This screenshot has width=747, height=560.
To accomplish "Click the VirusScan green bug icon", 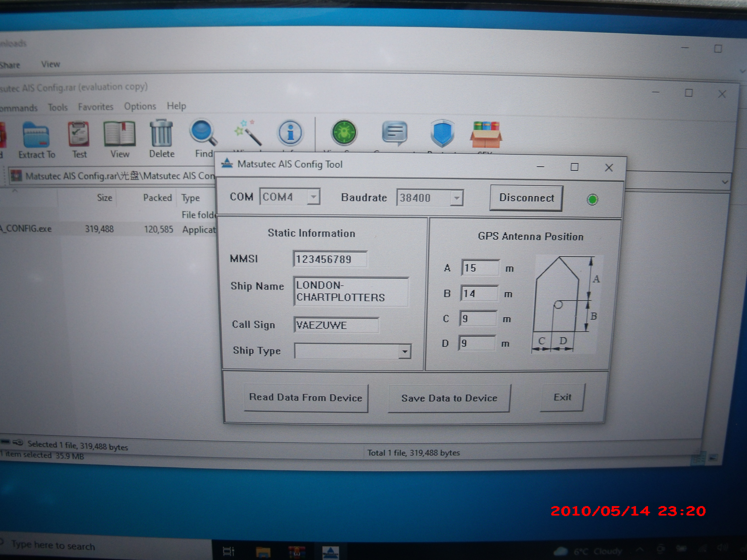I will (344, 132).
